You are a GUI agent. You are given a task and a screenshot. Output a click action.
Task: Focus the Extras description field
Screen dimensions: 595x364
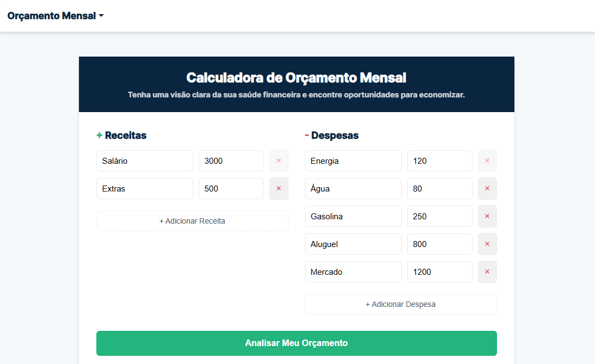144,188
